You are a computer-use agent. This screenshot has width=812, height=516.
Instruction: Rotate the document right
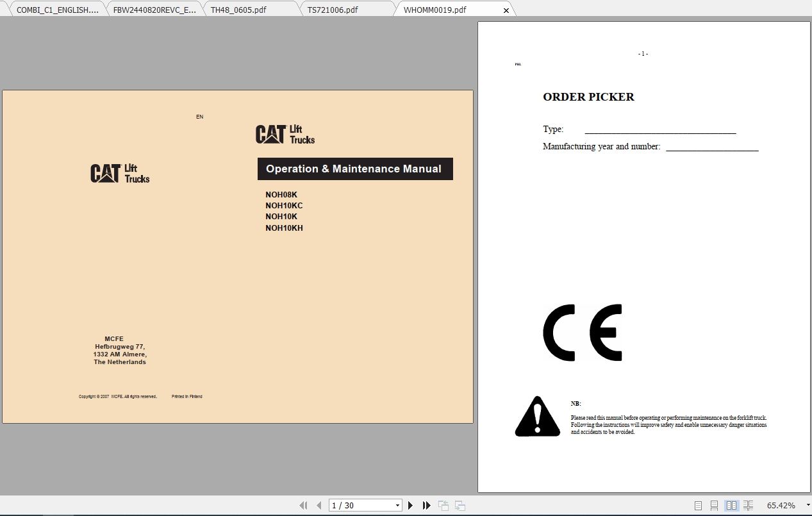tap(459, 505)
